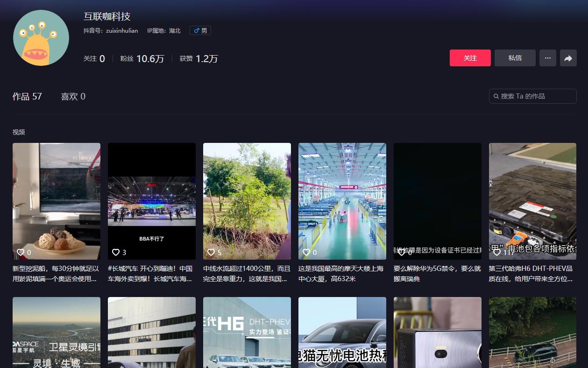This screenshot has width=588, height=368.
Task: Follow the account with 关注 button
Action: pyautogui.click(x=470, y=58)
